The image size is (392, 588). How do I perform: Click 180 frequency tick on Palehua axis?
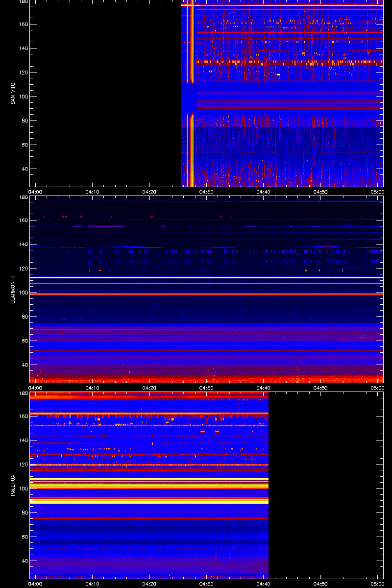tap(23, 394)
